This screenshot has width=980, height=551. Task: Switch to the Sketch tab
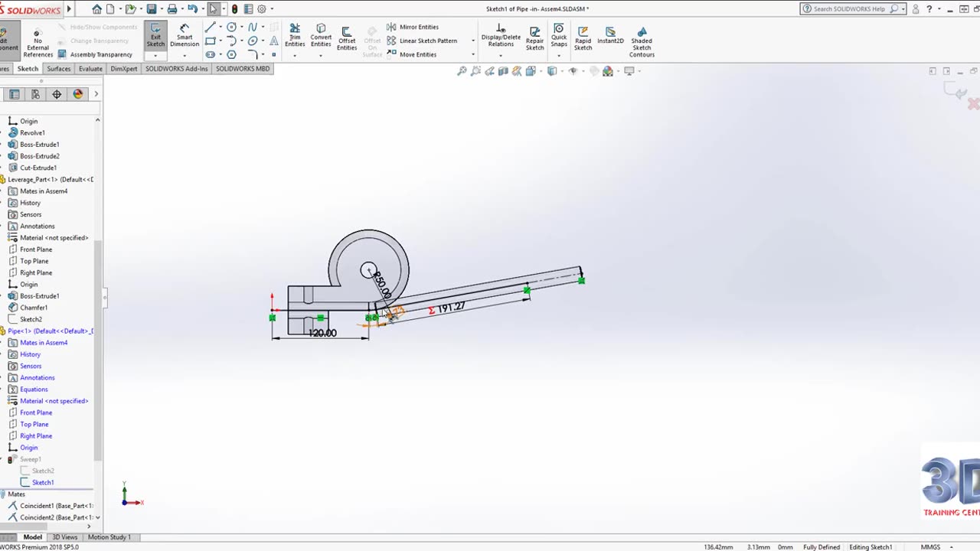(x=28, y=69)
